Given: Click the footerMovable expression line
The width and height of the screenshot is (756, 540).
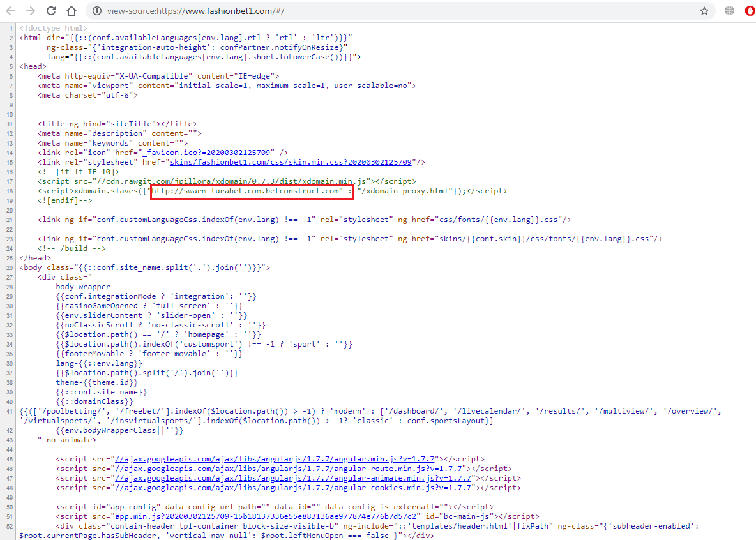Looking at the screenshot, I should [149, 354].
